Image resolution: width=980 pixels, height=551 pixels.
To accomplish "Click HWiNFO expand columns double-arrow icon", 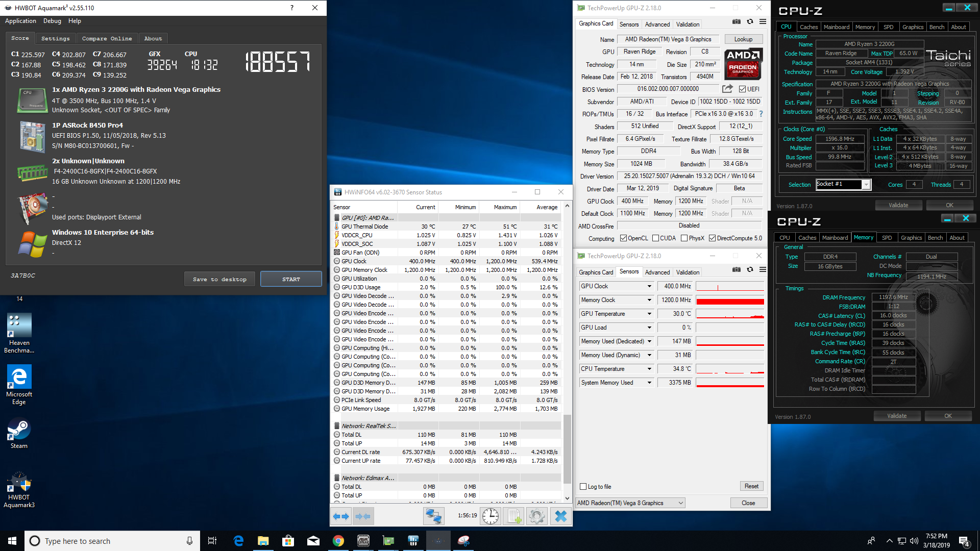I will tap(341, 516).
